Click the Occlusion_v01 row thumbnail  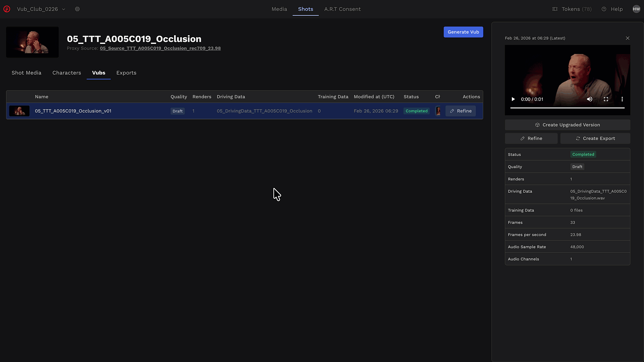[x=19, y=111]
